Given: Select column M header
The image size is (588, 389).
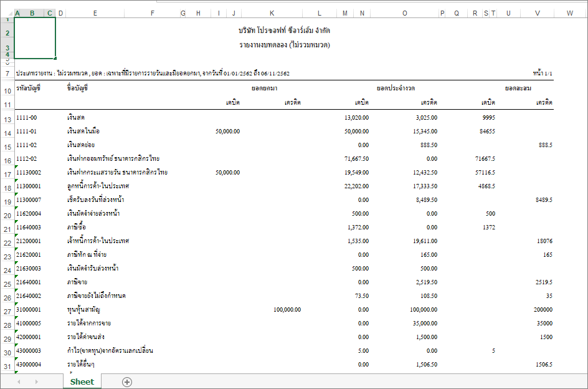Looking at the screenshot, I should pos(345,13).
